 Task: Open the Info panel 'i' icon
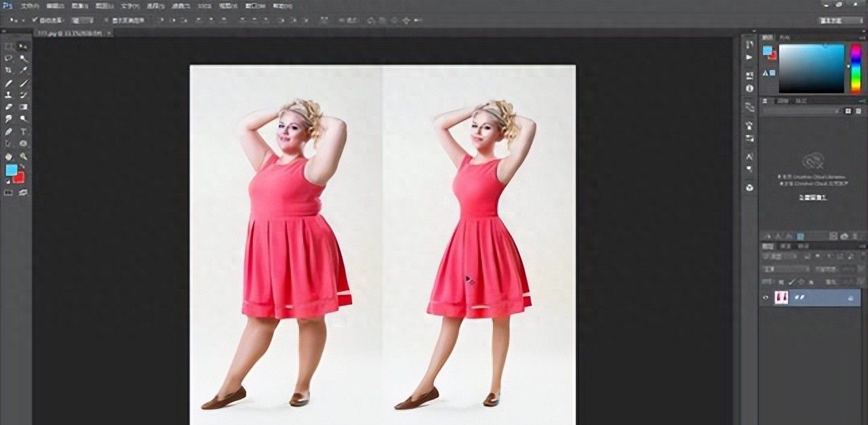coord(750,88)
